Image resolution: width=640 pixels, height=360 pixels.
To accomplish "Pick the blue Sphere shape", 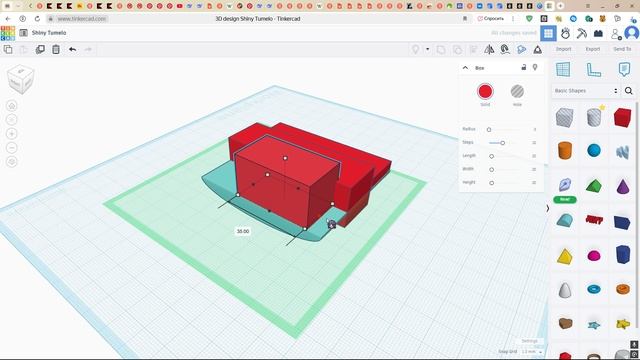I will point(594,150).
